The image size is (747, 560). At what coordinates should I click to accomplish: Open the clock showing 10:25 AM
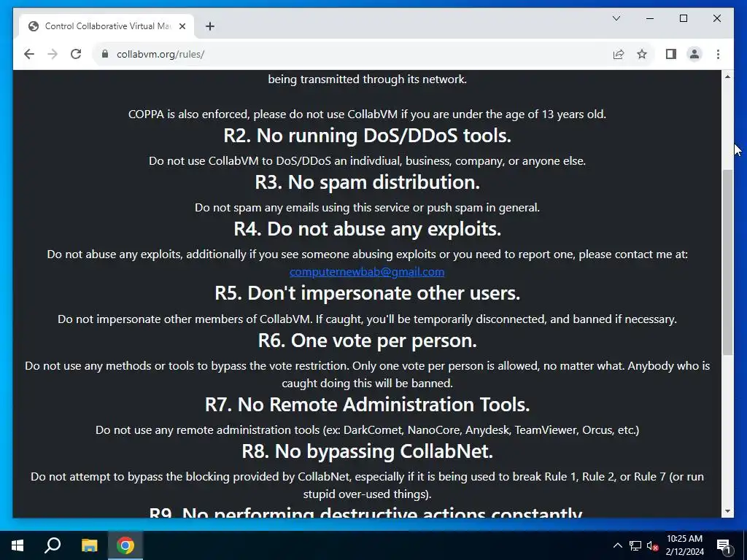click(684, 545)
